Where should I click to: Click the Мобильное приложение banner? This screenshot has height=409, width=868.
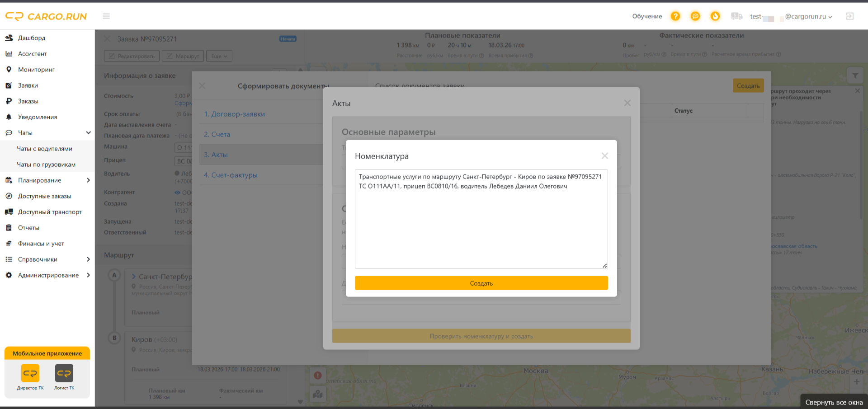(x=47, y=353)
